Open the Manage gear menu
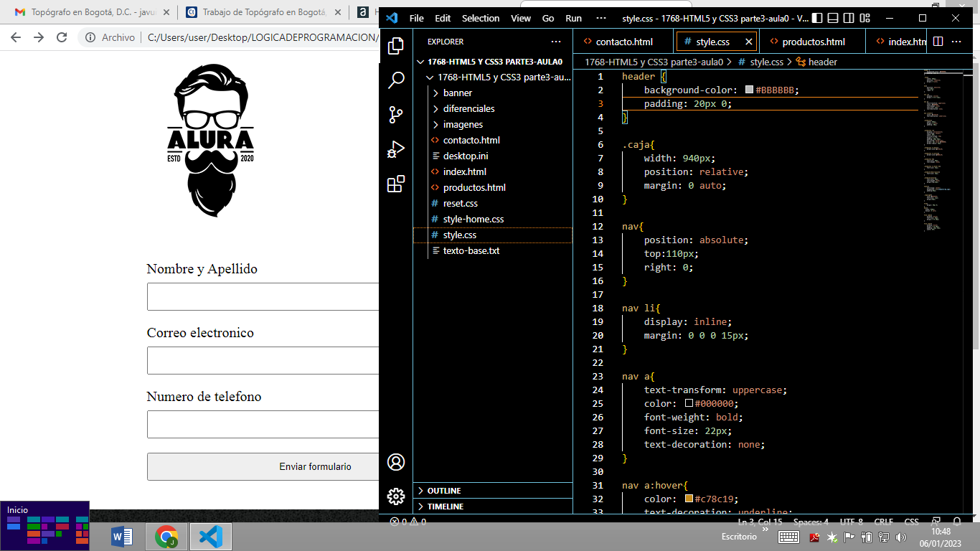Viewport: 980px width, 551px height. click(x=396, y=496)
